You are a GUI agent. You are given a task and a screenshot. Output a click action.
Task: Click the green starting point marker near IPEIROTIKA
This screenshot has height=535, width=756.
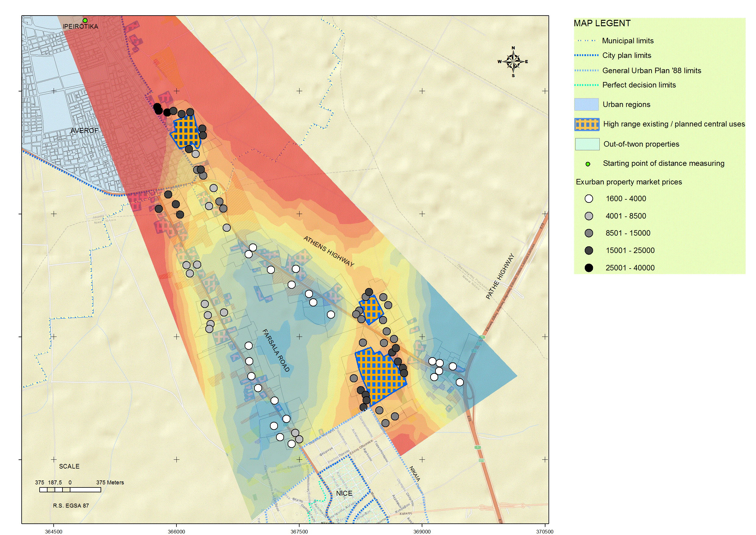pos(85,20)
